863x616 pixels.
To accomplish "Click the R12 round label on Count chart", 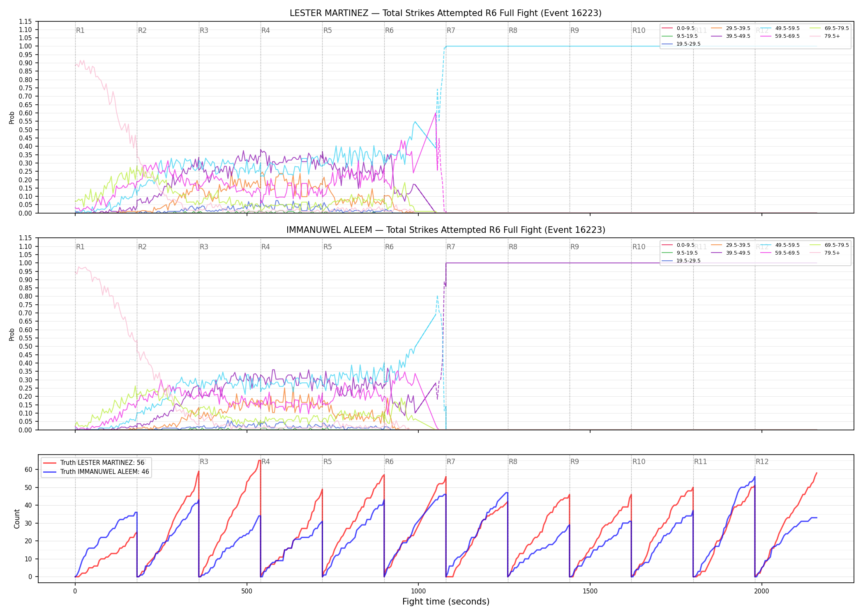I will click(762, 462).
